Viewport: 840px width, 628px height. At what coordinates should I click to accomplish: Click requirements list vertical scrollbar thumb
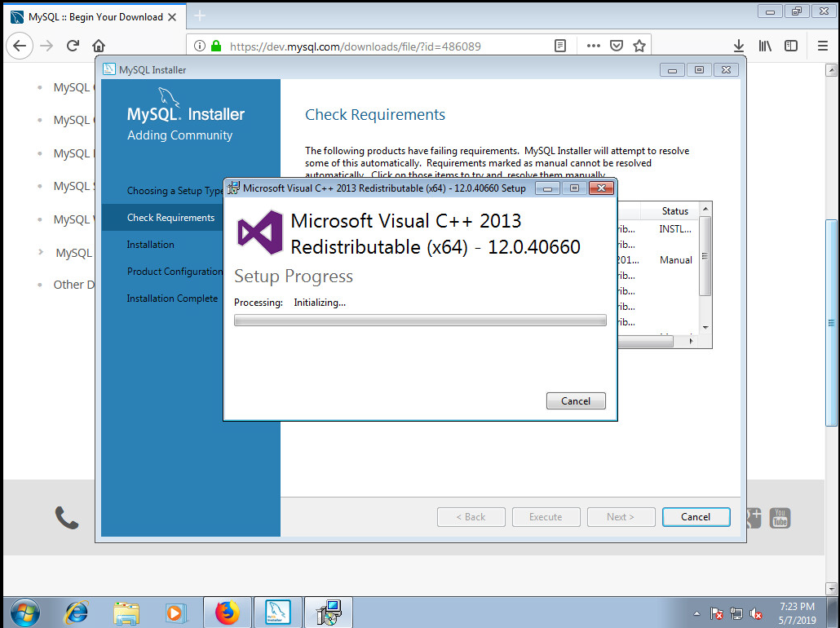click(705, 256)
